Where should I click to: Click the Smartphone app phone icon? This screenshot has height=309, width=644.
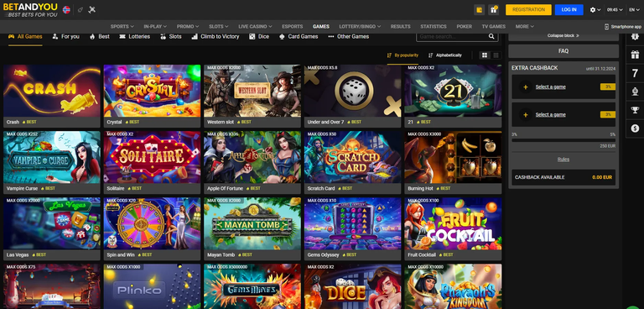click(x=607, y=27)
